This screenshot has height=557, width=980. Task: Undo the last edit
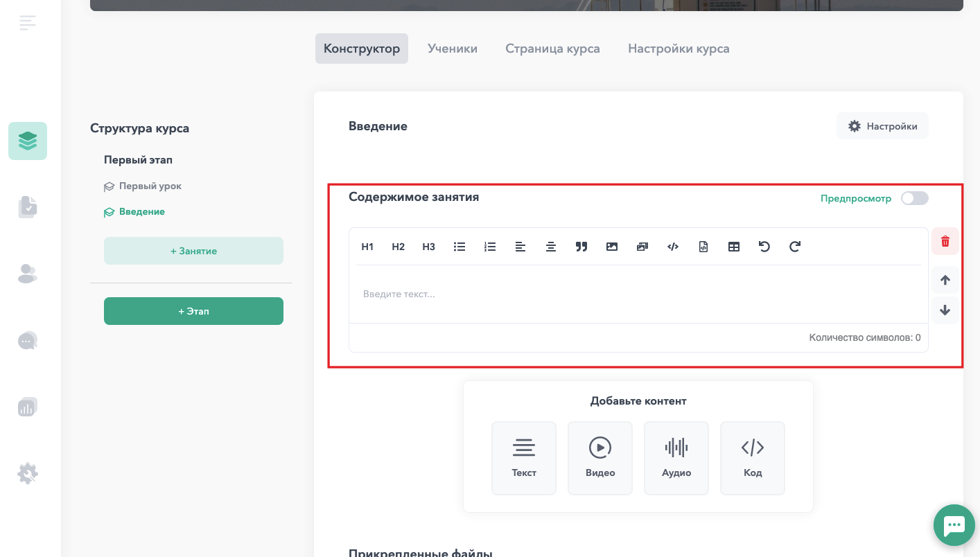(x=764, y=247)
